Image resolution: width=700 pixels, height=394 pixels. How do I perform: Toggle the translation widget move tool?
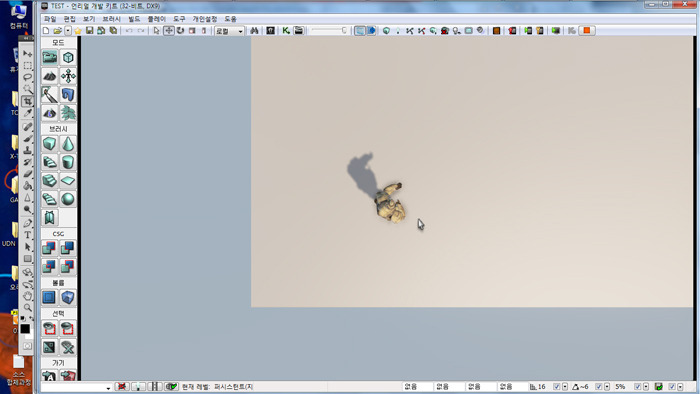[x=169, y=30]
